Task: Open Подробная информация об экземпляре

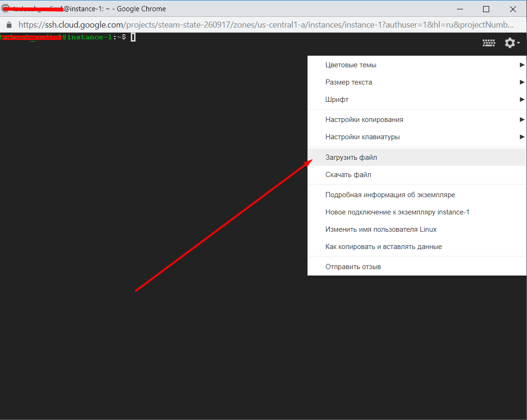Action: click(417, 195)
